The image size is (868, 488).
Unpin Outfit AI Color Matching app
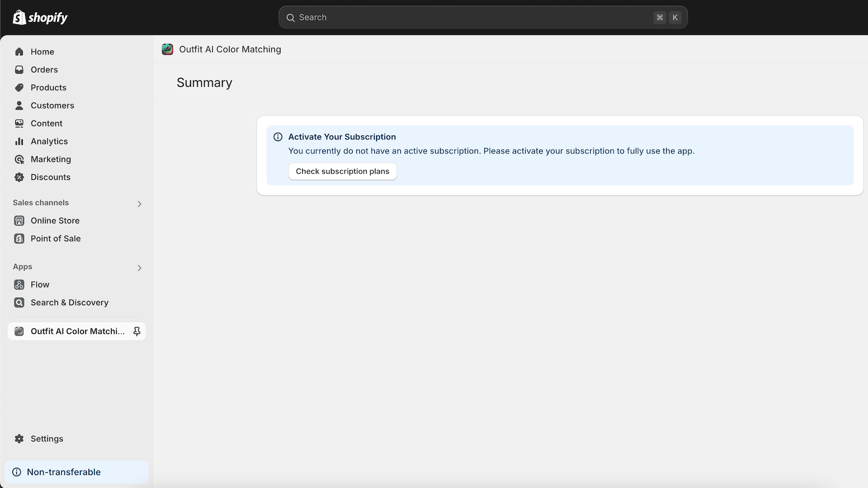(137, 331)
